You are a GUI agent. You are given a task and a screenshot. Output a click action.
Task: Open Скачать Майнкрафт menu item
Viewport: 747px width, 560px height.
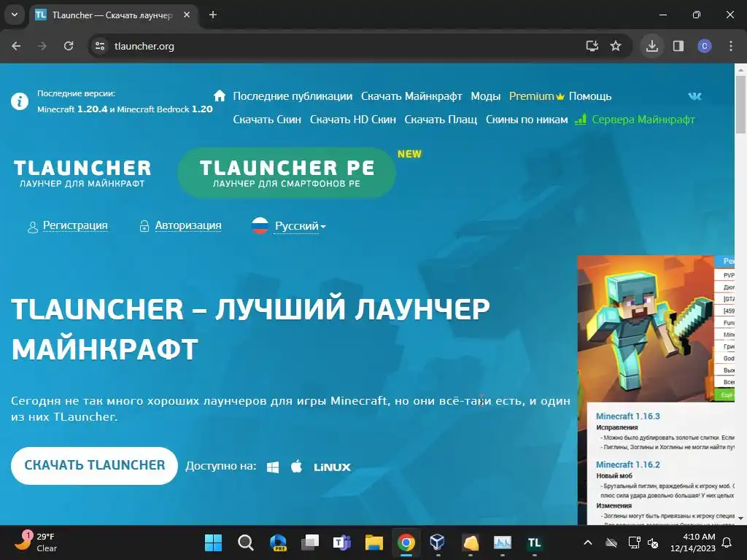click(x=411, y=96)
